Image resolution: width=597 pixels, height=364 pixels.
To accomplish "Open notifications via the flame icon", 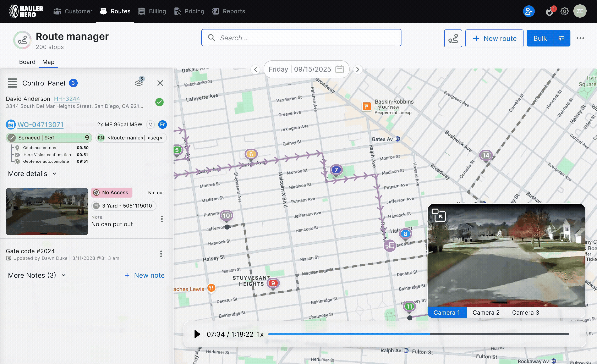I will (549, 11).
